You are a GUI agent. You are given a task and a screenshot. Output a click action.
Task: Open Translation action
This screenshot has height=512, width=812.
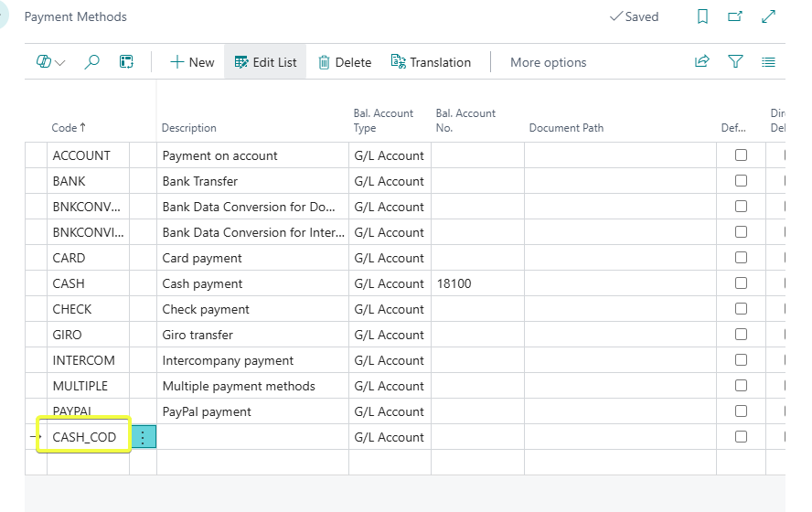pos(431,62)
